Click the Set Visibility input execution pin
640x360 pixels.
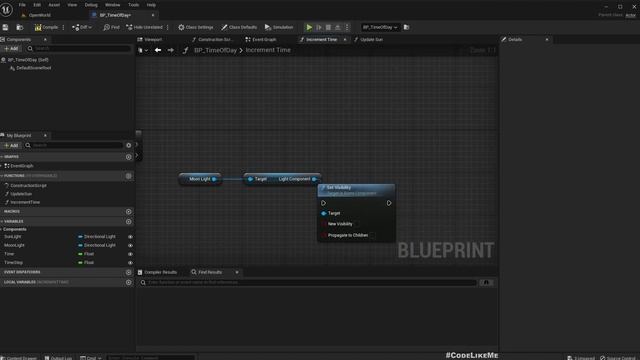pos(323,203)
